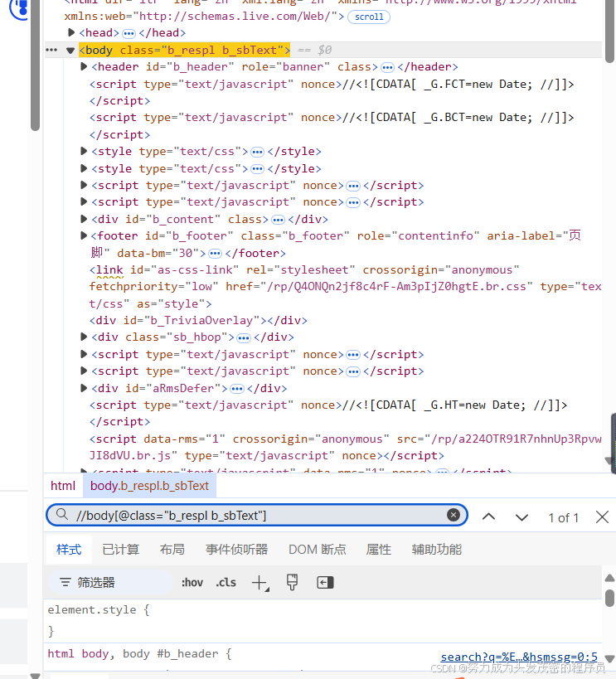Select the b_TriviaOverlay div line
The width and height of the screenshot is (616, 679).
(x=198, y=321)
